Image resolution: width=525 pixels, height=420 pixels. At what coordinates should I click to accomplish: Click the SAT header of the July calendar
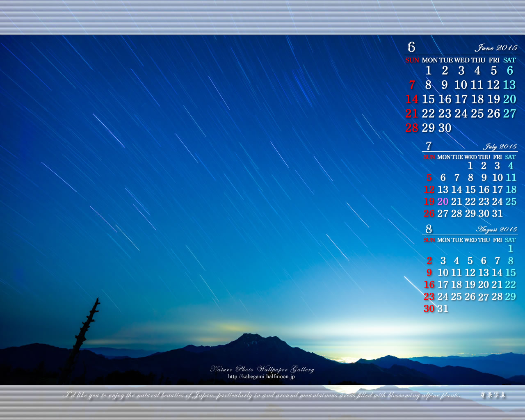(x=510, y=157)
